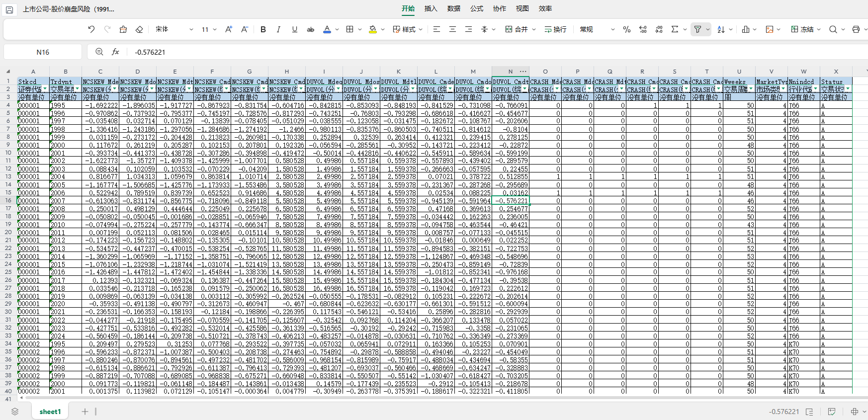This screenshot has width=868, height=420.
Task: Toggle the filter funnel button
Action: [698, 29]
